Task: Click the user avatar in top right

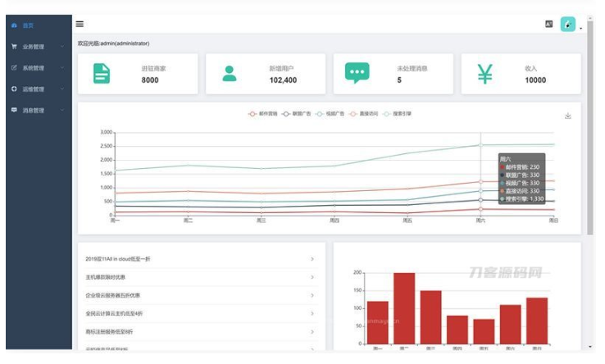Action: pos(567,25)
